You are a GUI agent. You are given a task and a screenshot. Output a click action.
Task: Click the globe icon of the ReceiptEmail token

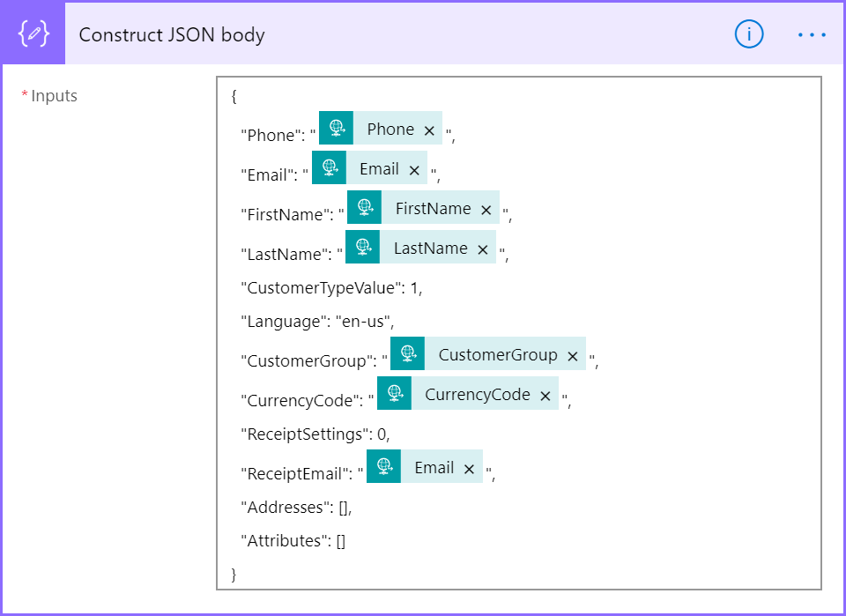[x=383, y=466]
